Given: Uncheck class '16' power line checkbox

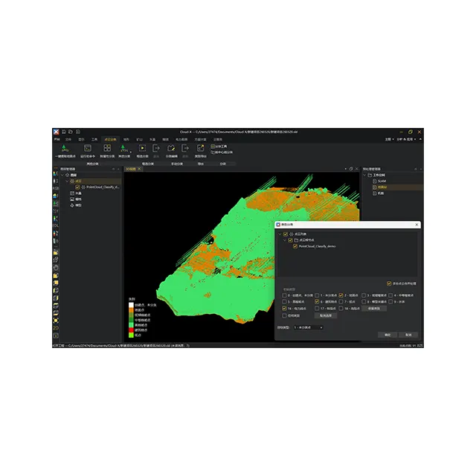Looking at the screenshot, I should [x=284, y=309].
